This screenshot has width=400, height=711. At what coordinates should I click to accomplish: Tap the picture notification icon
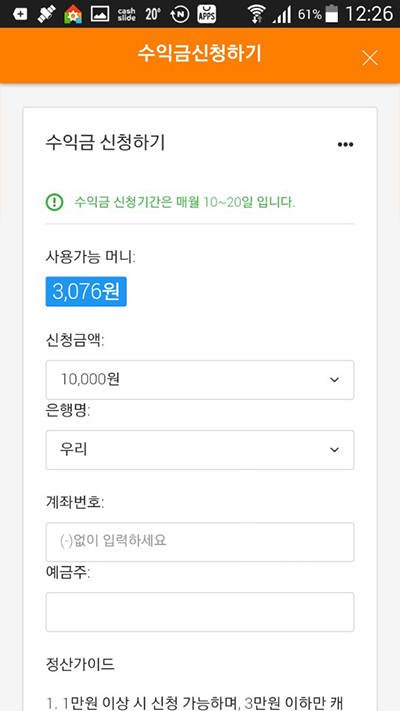tap(99, 14)
